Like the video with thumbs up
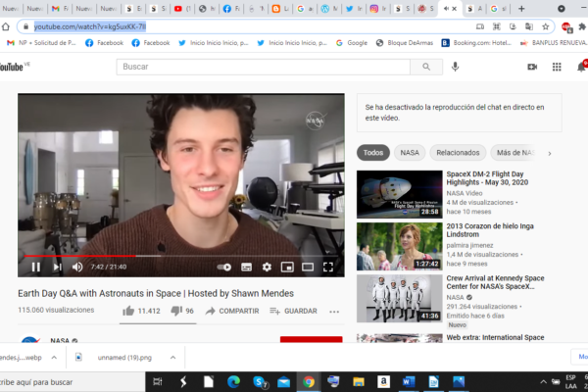 (128, 311)
